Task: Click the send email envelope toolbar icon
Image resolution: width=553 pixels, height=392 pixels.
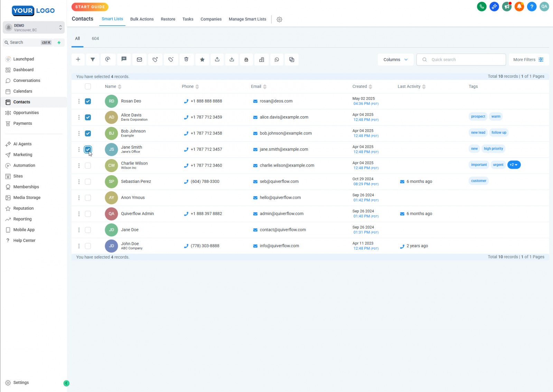Action: coord(139,59)
